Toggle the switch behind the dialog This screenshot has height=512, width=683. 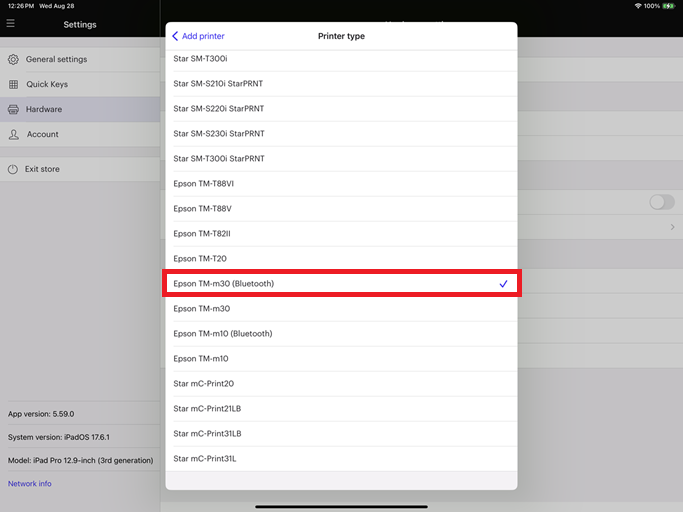point(662,202)
